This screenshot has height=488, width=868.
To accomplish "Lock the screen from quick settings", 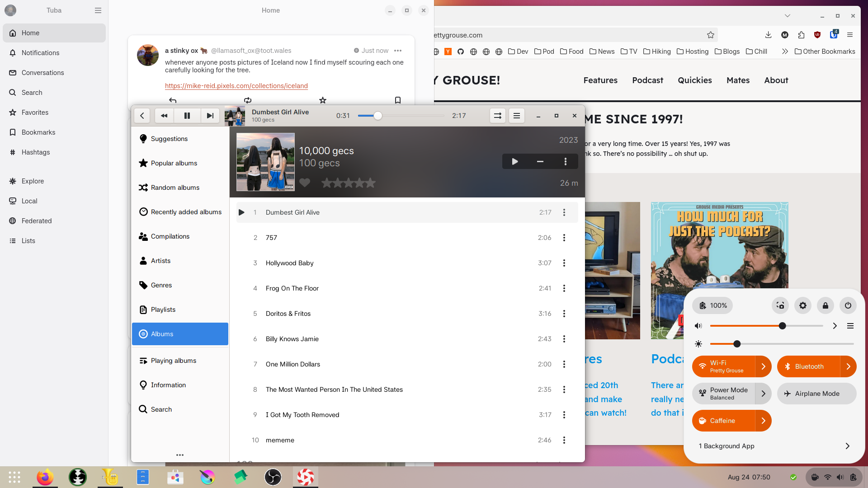I will point(826,305).
